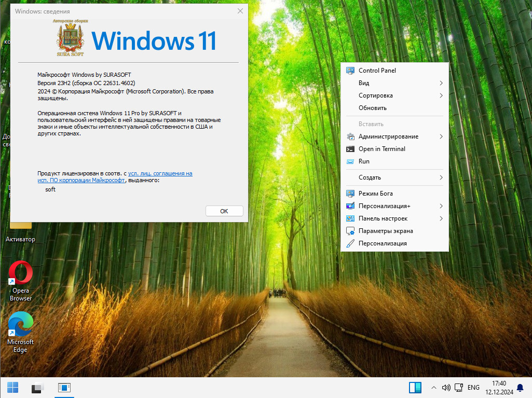The width and height of the screenshot is (532, 398).
Task: Open the widgets panel icon in tray
Action: click(415, 388)
